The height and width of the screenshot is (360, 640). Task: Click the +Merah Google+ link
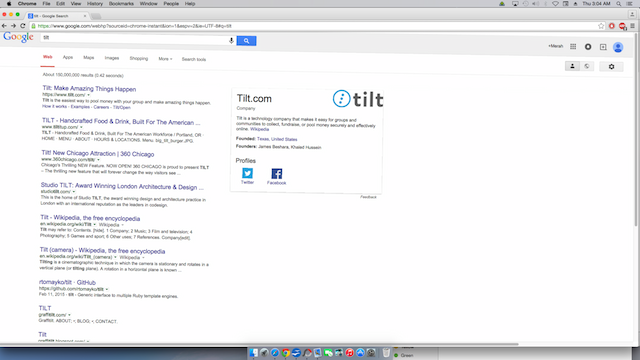click(556, 46)
